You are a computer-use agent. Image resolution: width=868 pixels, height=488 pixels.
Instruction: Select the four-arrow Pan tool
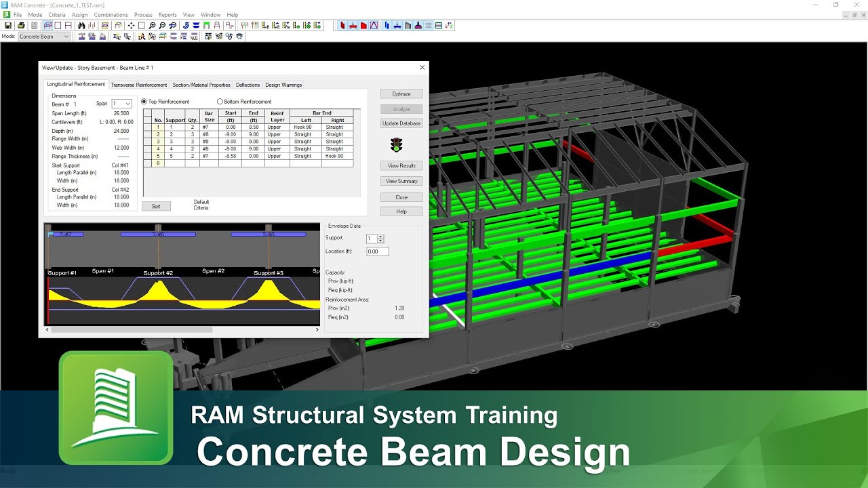(x=131, y=26)
